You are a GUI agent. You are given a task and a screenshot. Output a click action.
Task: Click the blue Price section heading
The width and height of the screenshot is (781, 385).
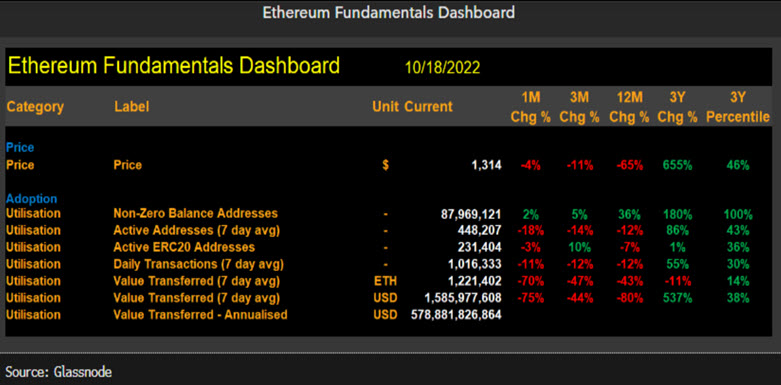20,148
